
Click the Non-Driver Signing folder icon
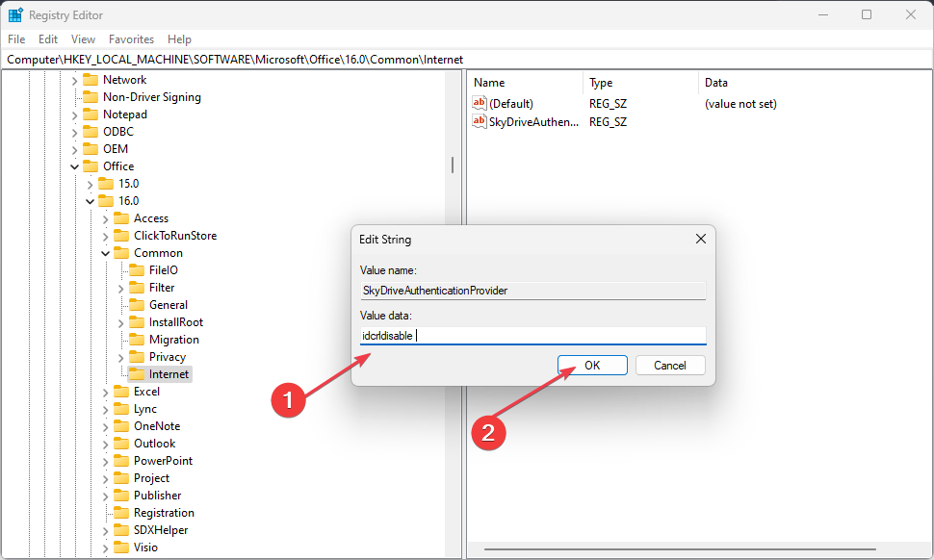[x=91, y=97]
